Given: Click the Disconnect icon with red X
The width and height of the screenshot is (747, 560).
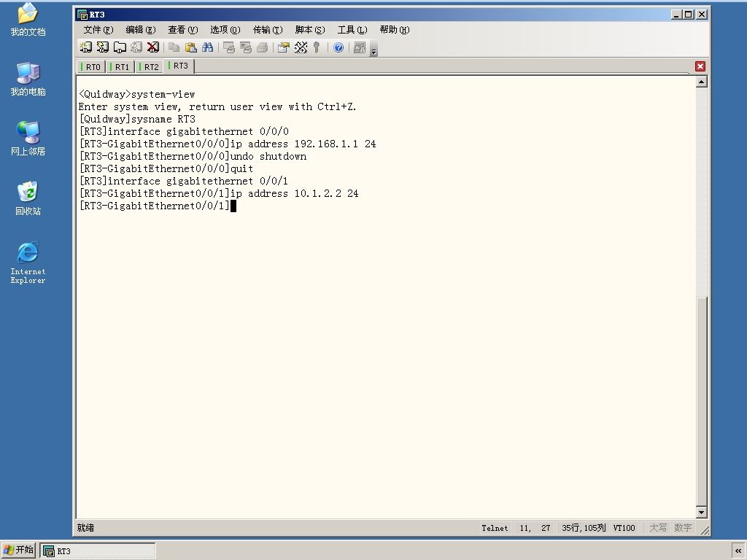Looking at the screenshot, I should (x=153, y=47).
